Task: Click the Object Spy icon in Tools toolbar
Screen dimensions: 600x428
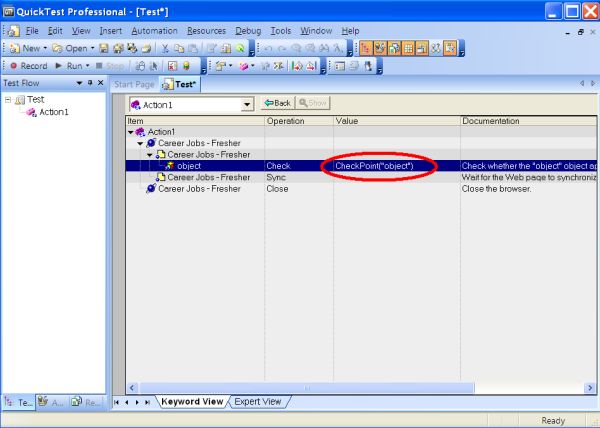Action: coord(368,66)
